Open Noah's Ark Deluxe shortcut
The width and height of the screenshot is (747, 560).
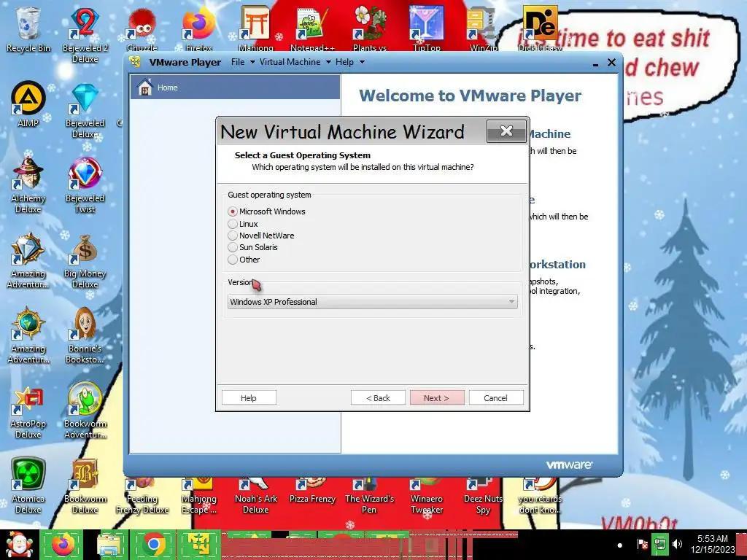(256, 496)
